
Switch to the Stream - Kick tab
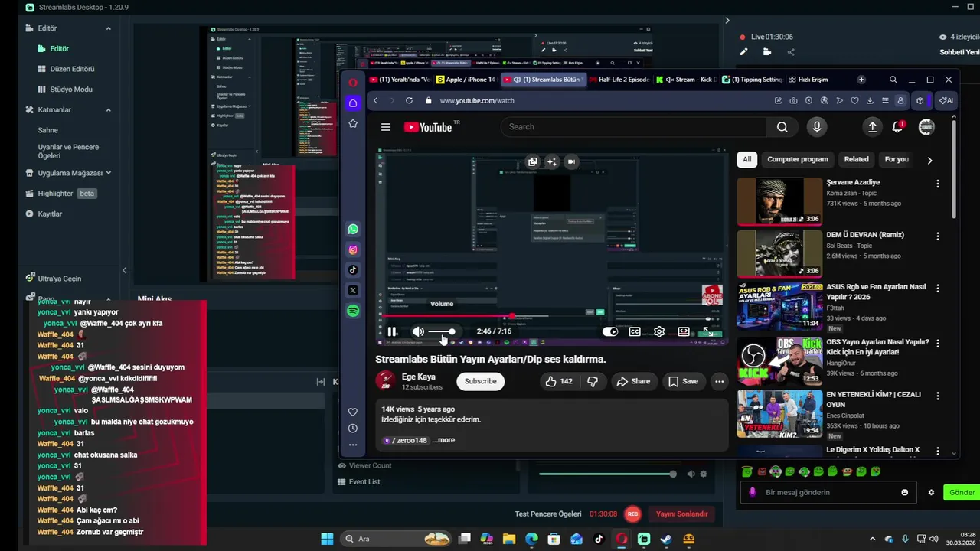coord(688,80)
